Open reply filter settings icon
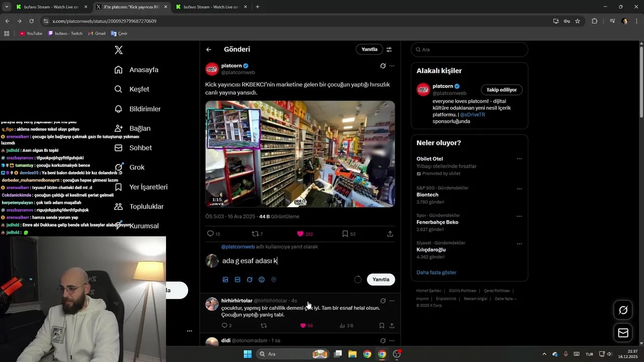 (389, 49)
